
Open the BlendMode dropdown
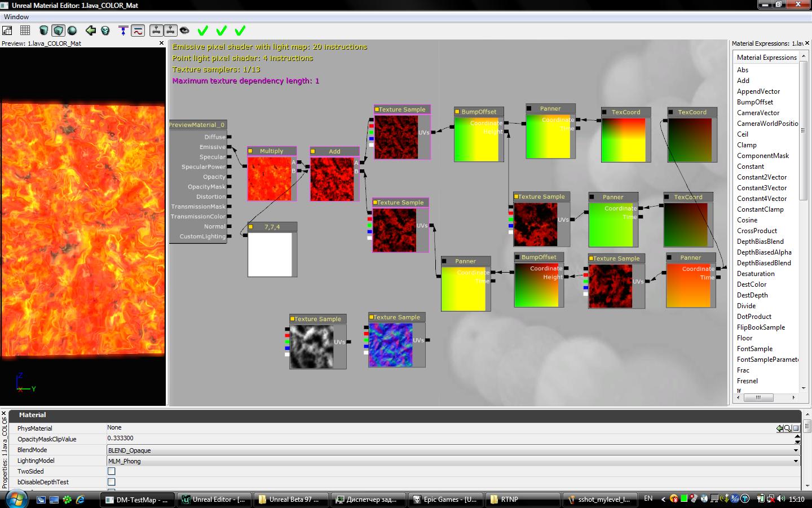point(796,450)
